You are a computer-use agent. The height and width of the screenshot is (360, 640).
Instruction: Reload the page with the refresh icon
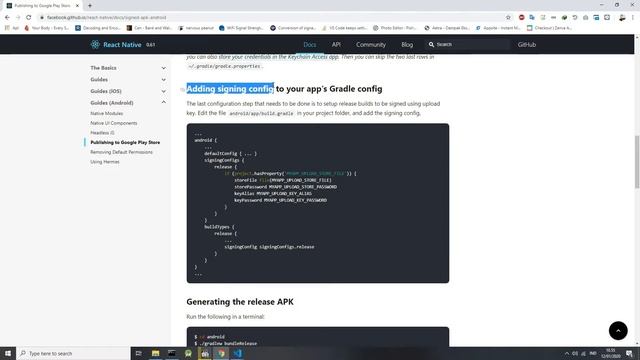point(29,18)
